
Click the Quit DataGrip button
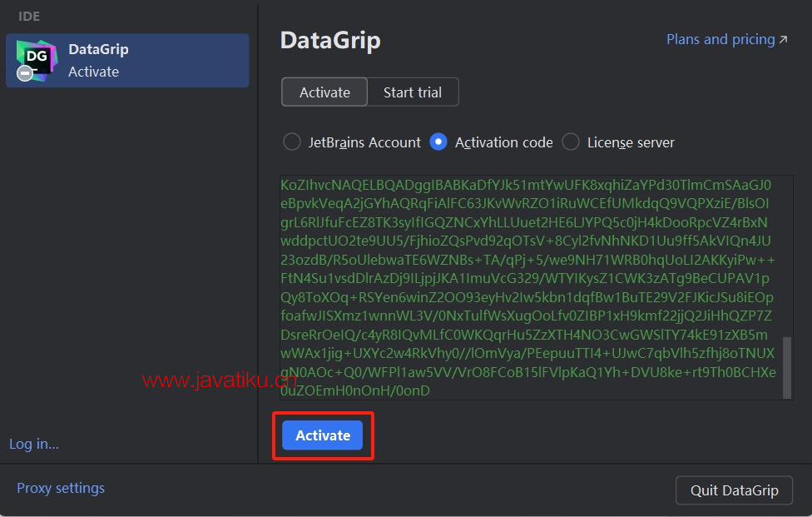coord(734,490)
